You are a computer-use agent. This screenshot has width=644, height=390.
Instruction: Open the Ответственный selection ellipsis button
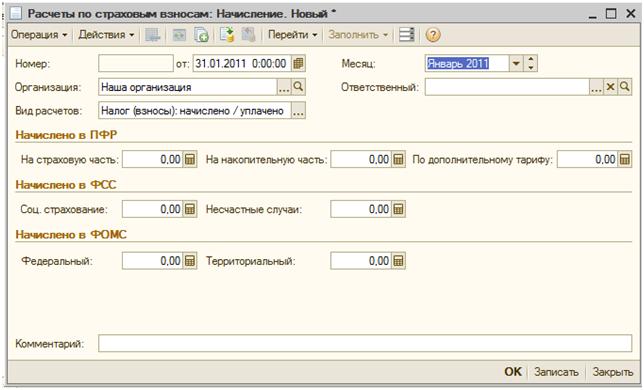pyautogui.click(x=596, y=87)
